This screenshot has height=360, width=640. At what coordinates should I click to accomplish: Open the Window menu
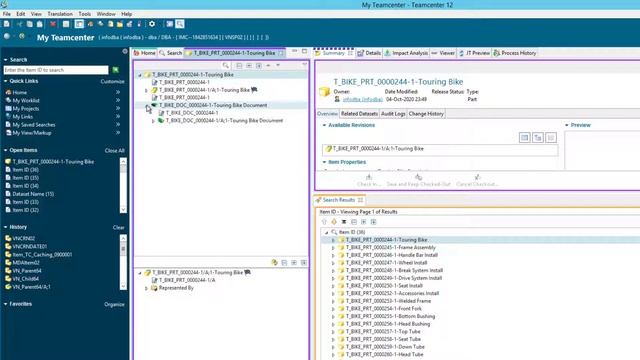point(106,14)
